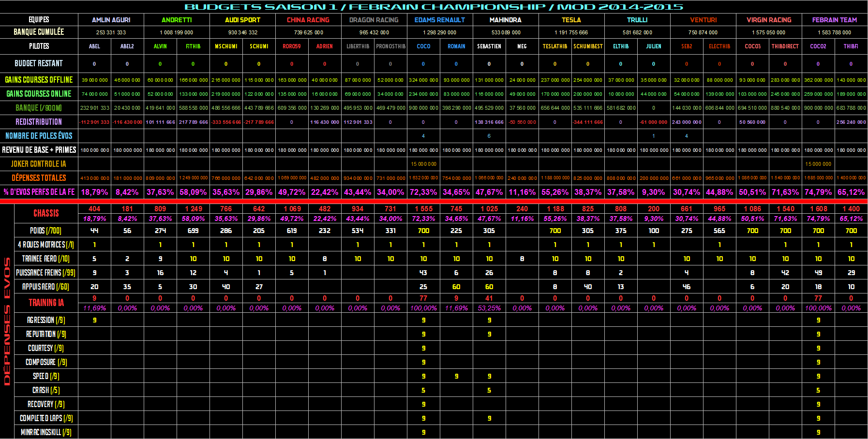Click the SEBASTIEN pilot cell
The height and width of the screenshot is (439, 868).
click(489, 46)
